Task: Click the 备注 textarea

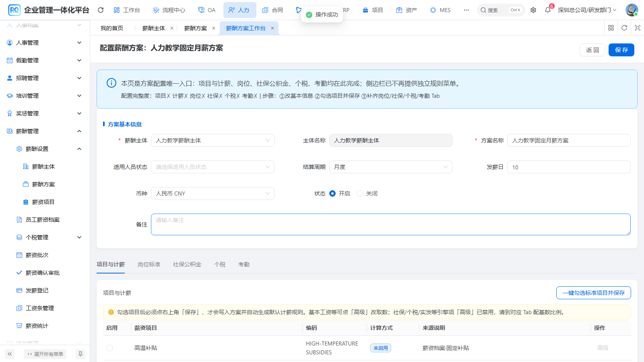Action: [x=391, y=224]
